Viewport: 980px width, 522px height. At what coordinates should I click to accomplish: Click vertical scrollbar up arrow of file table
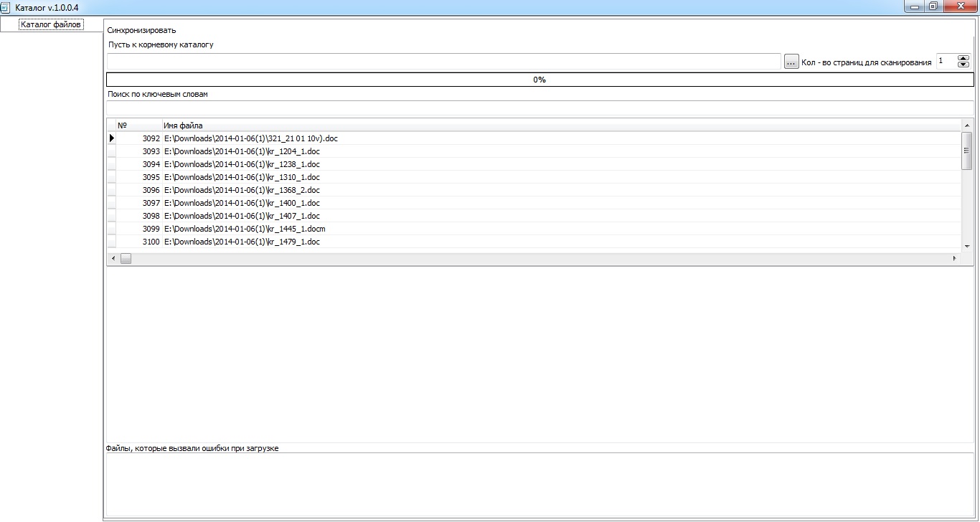tap(967, 125)
